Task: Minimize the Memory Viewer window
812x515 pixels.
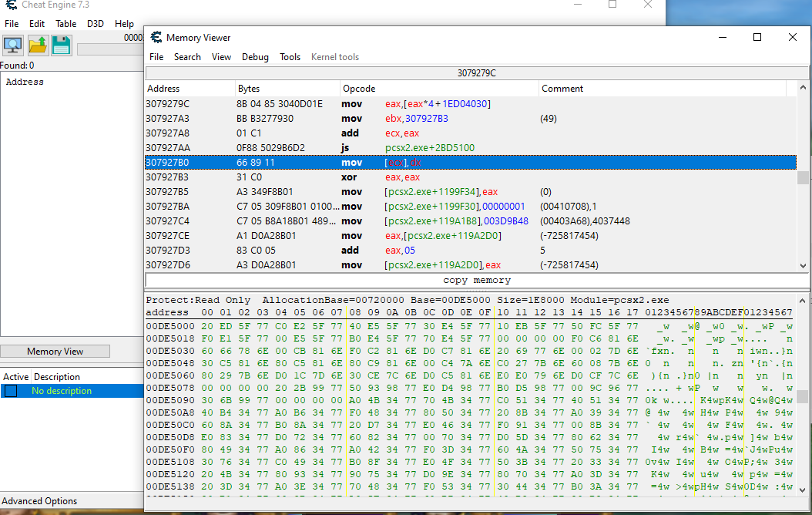Action: point(722,37)
